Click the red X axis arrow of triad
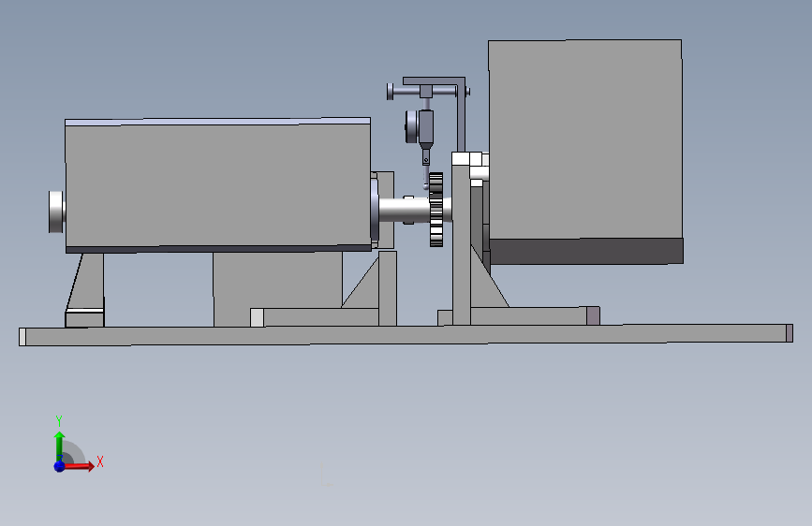This screenshot has width=812, height=526. [79, 466]
